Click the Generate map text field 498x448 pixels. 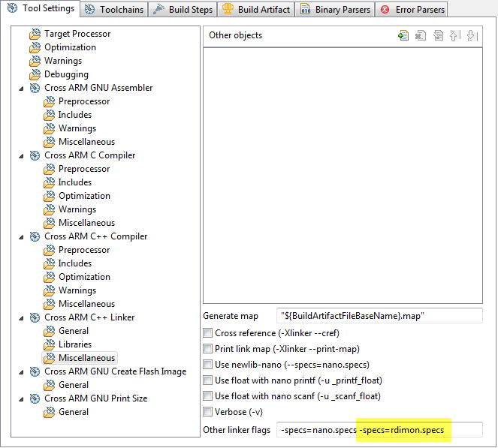(379, 316)
